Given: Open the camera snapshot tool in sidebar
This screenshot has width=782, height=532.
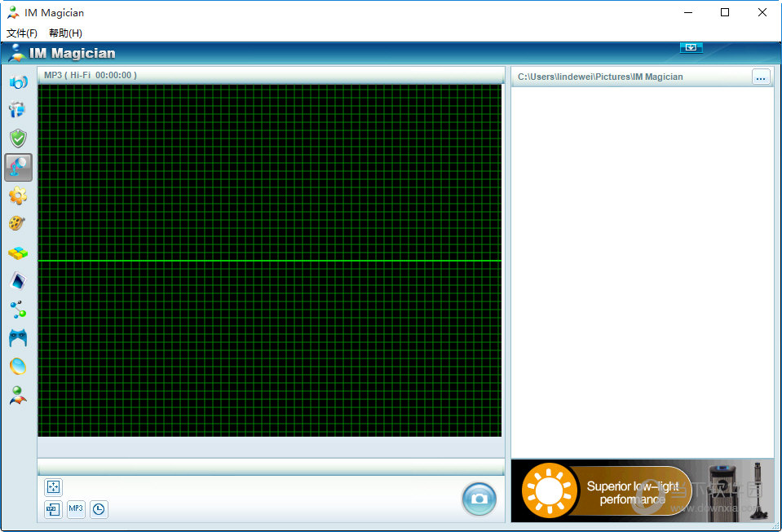Looking at the screenshot, I should click(x=18, y=81).
